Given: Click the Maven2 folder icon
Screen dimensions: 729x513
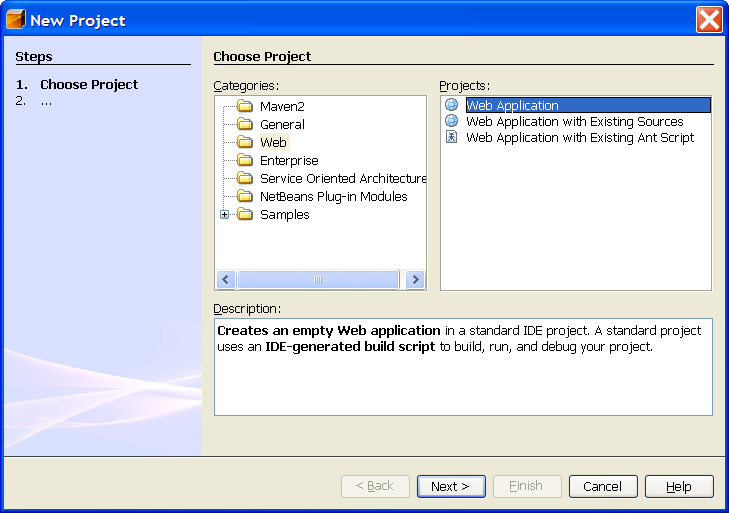Looking at the screenshot, I should [x=245, y=106].
